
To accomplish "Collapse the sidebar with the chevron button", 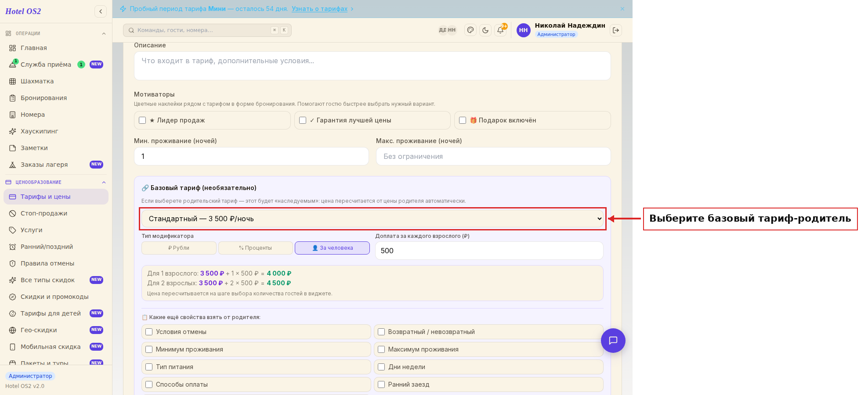I will pos(101,11).
